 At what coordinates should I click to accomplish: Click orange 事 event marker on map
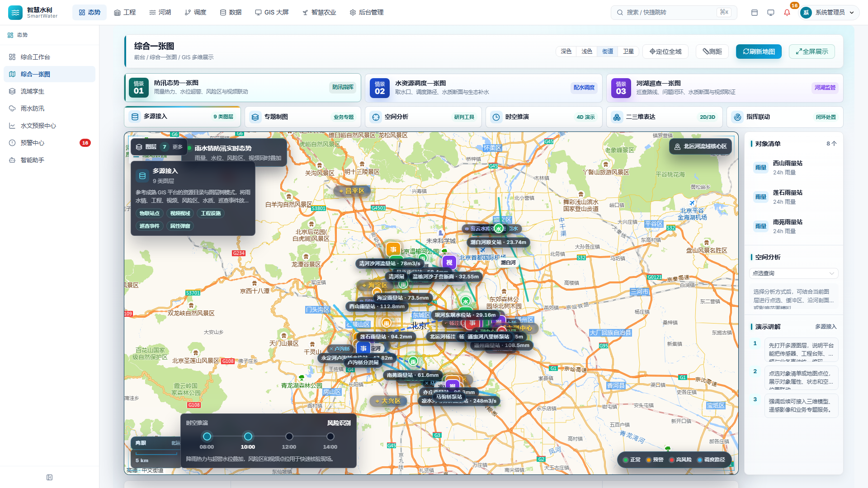pos(393,249)
